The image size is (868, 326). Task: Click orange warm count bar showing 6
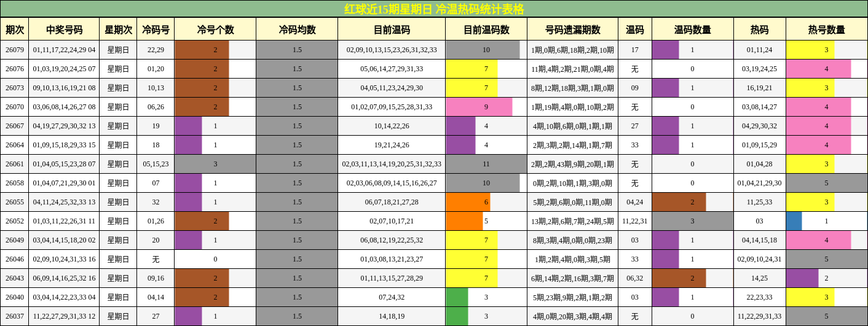tap(468, 202)
